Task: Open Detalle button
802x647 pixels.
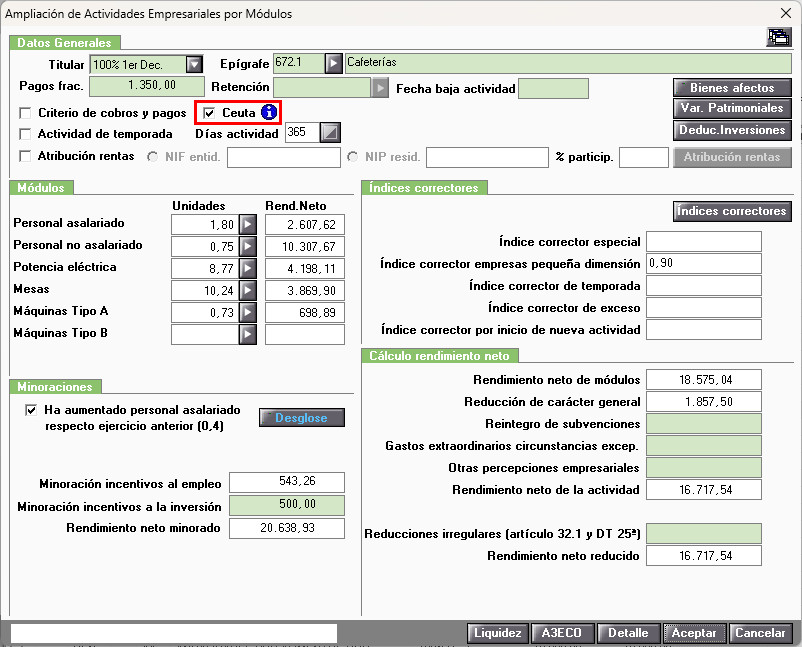Action: [x=628, y=633]
